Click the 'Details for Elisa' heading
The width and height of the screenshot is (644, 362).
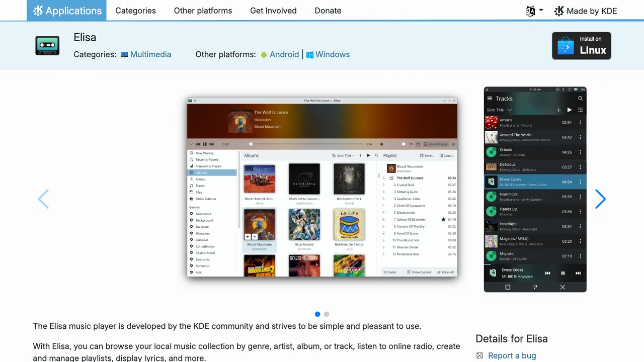(512, 339)
